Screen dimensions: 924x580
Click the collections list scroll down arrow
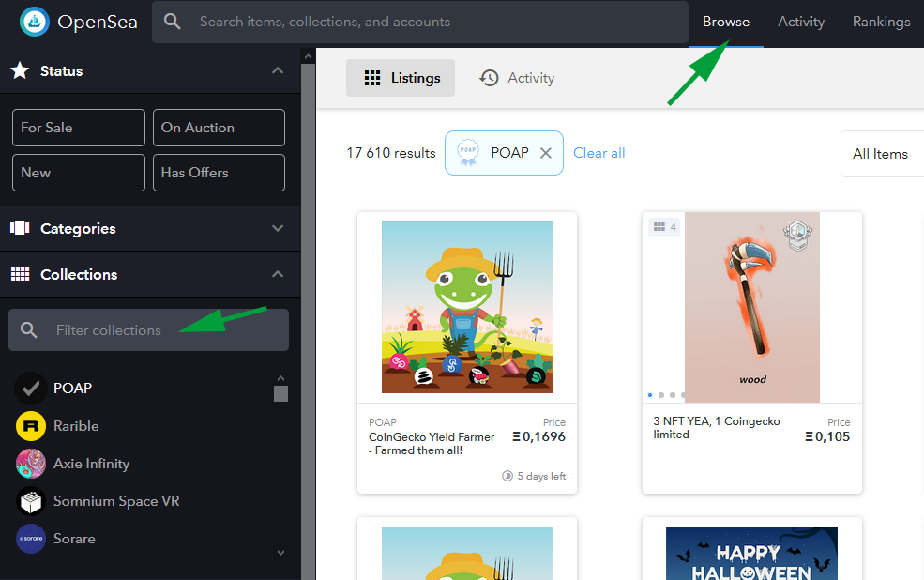pos(281,553)
